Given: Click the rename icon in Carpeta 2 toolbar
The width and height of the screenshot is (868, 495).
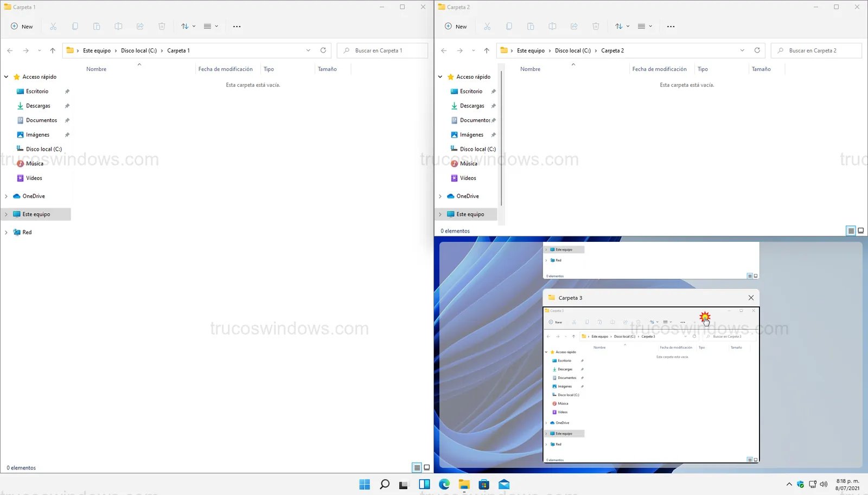Looking at the screenshot, I should (552, 27).
